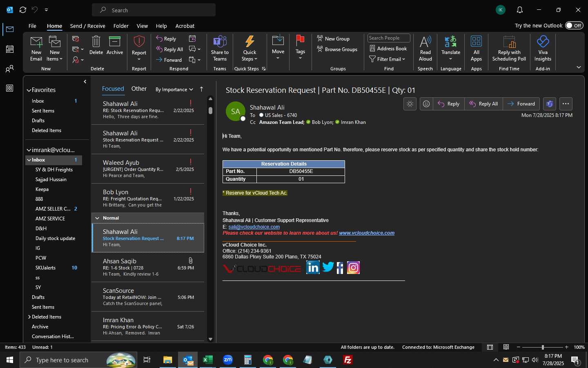Click zoom out minus in status bar
This screenshot has width=588, height=368.
coord(519,347)
